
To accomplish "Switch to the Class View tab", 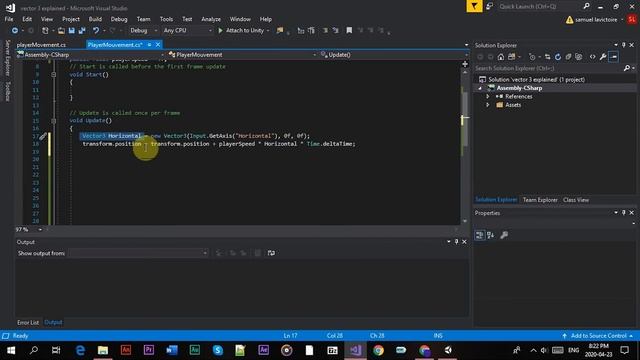I will pyautogui.click(x=576, y=200).
